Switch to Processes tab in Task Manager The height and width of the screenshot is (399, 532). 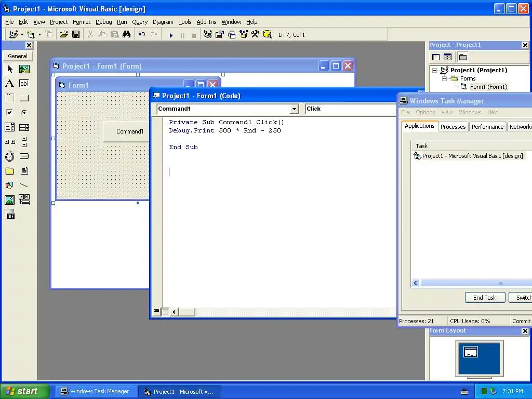point(453,127)
